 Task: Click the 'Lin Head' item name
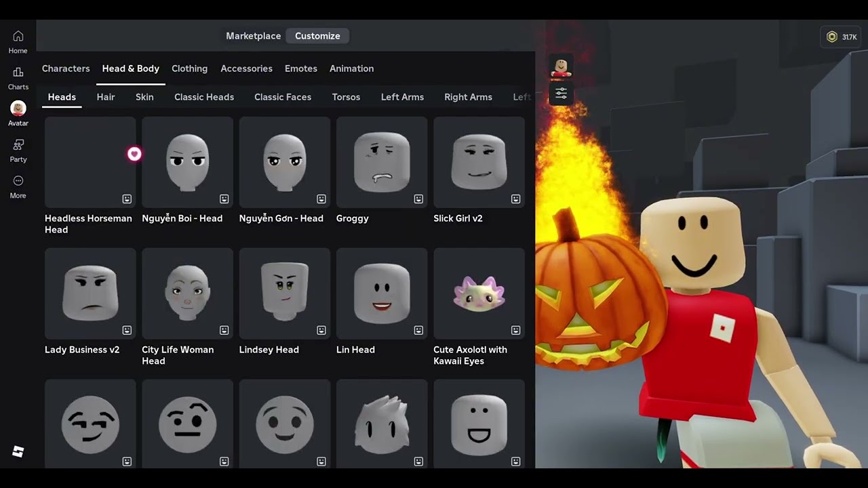(355, 350)
